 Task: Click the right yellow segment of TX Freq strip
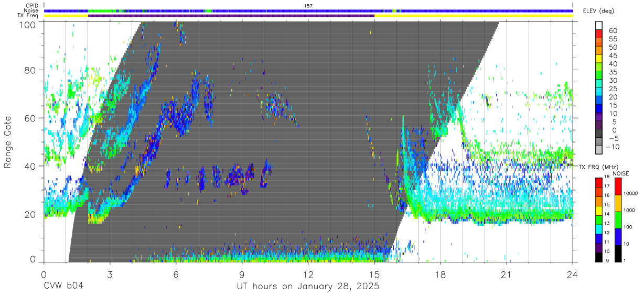pyautogui.click(x=474, y=16)
